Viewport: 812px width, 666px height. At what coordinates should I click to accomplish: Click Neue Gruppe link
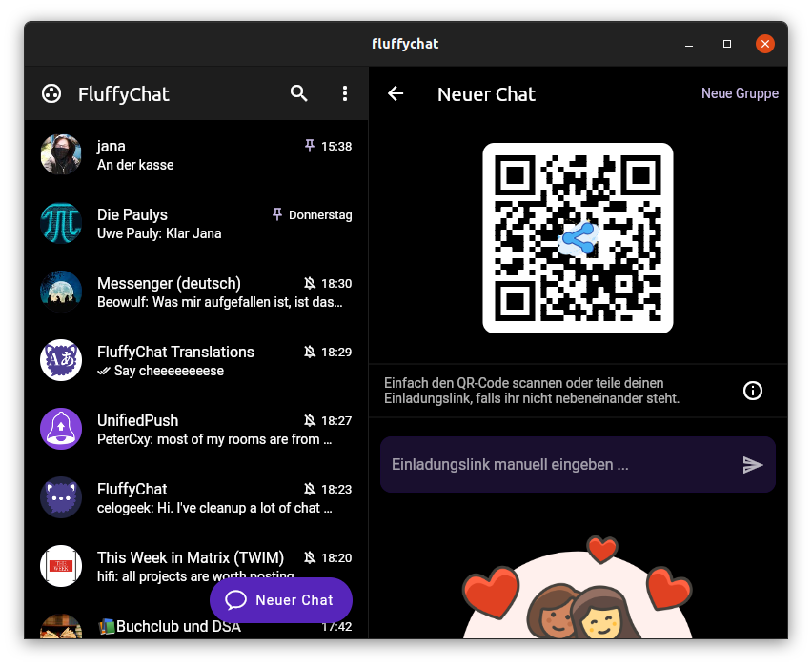740,93
